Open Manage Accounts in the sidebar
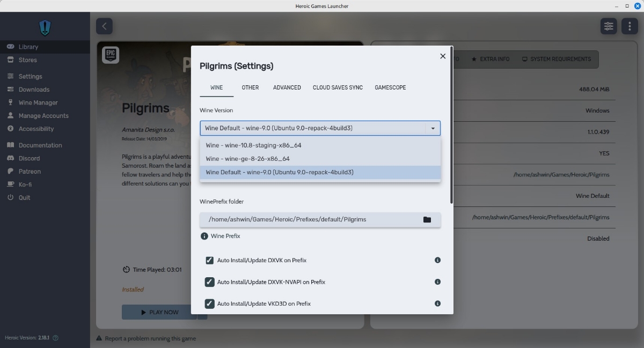The height and width of the screenshot is (348, 644). (x=45, y=115)
